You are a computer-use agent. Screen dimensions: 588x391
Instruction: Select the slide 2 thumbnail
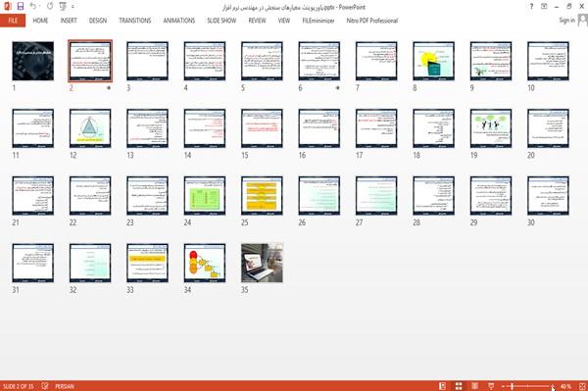click(x=90, y=61)
